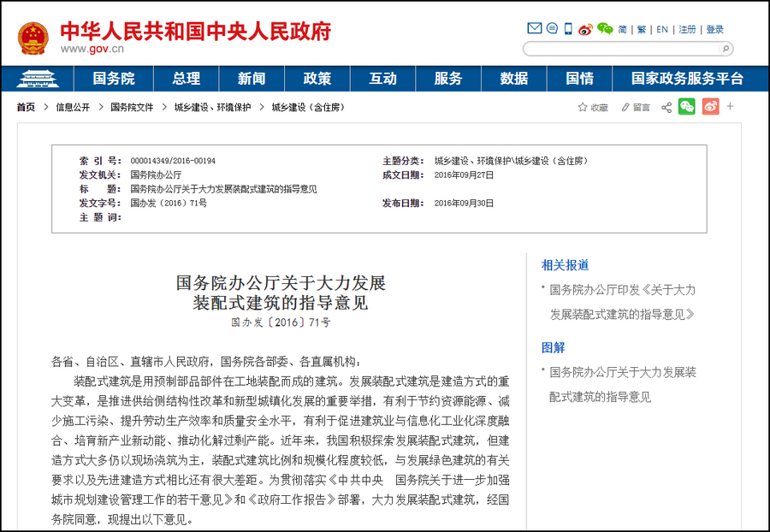Screen dimensions: 770x532
Task: Click the 主题词 label
Action: [x=100, y=217]
